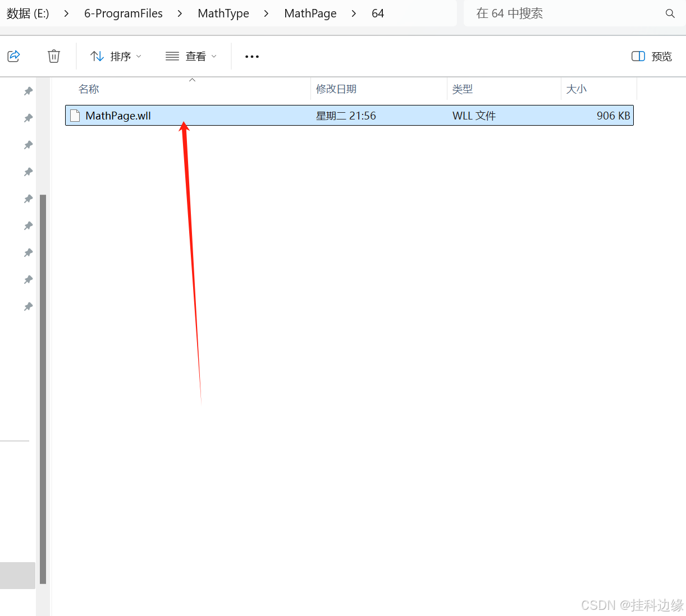Click the 星期二 21:56 date cell
This screenshot has width=686, height=616.
tap(346, 116)
